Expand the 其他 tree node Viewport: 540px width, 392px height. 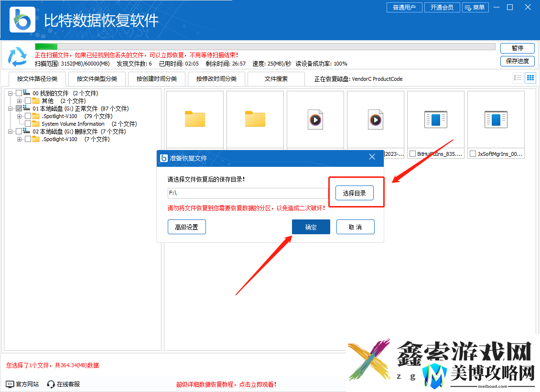(x=19, y=101)
